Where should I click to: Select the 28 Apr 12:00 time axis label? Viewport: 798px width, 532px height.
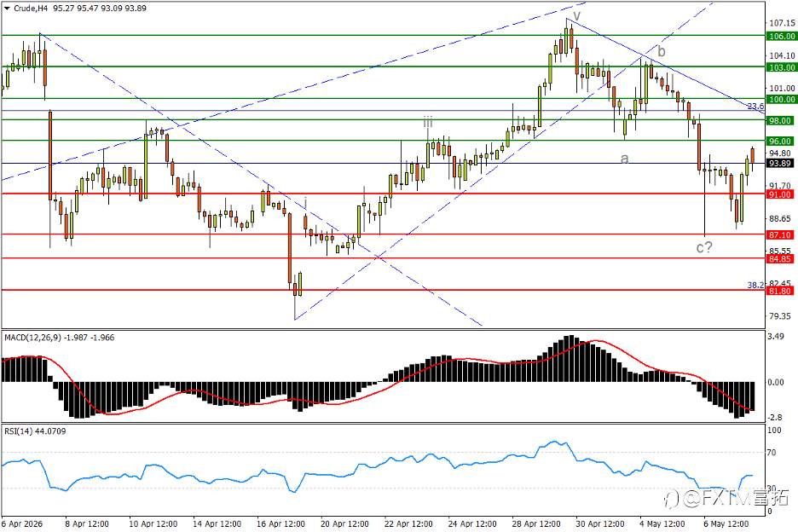point(536,523)
